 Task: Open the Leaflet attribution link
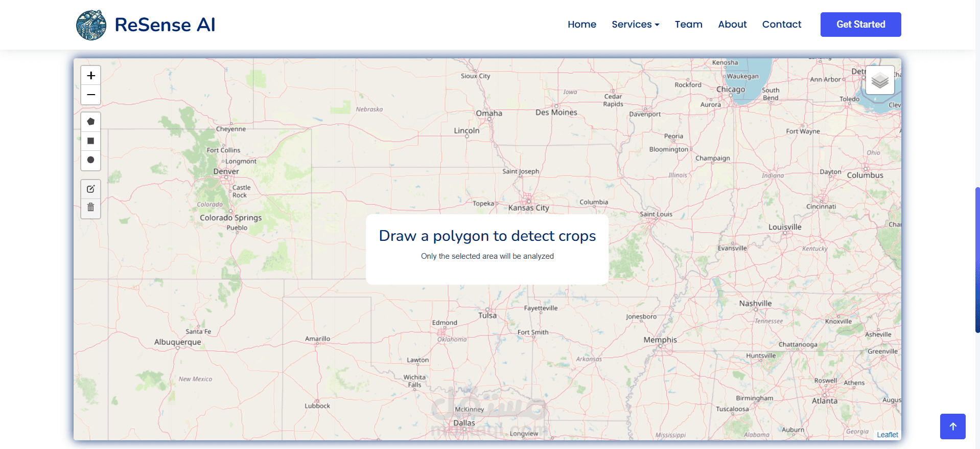888,435
